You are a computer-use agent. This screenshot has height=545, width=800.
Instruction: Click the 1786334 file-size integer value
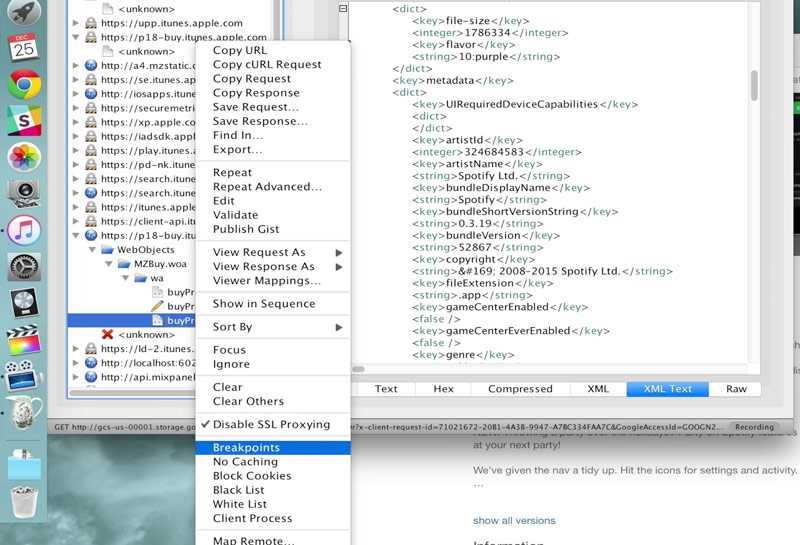[x=487, y=33]
